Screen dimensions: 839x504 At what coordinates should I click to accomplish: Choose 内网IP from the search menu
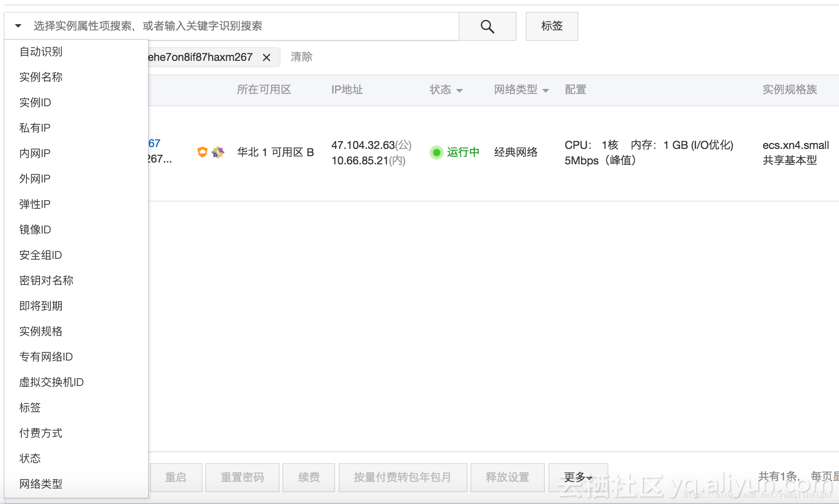point(76,153)
